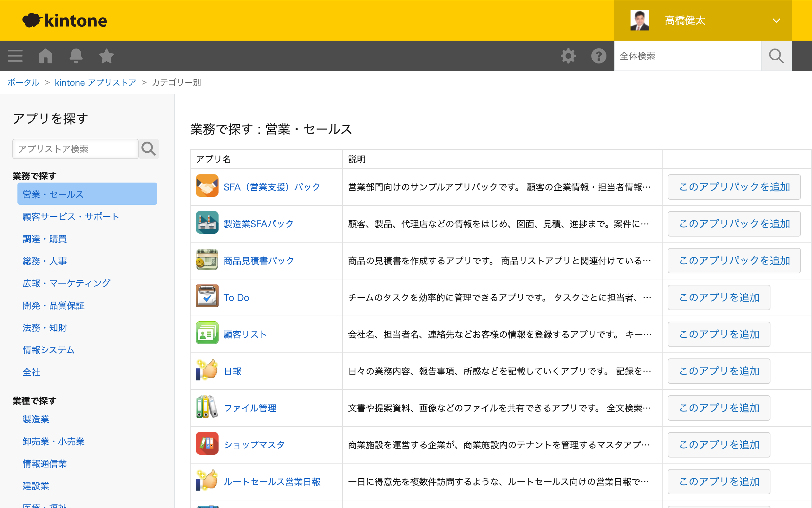Open 商品見積書パック app link

[259, 260]
